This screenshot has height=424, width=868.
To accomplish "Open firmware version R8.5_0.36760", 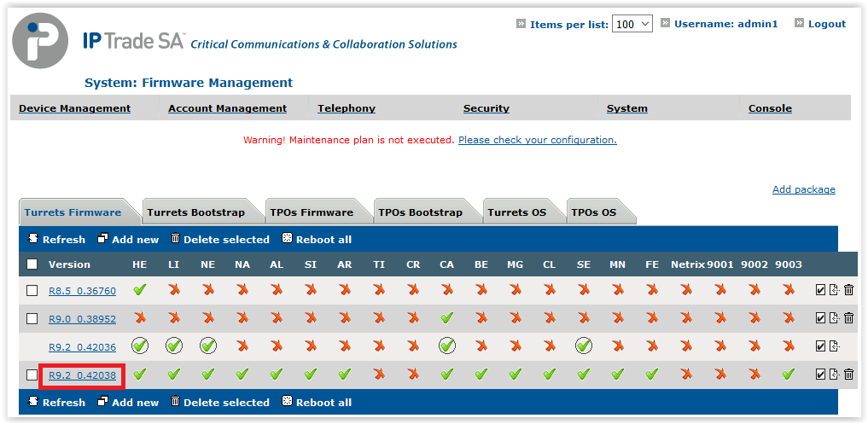I will click(83, 291).
